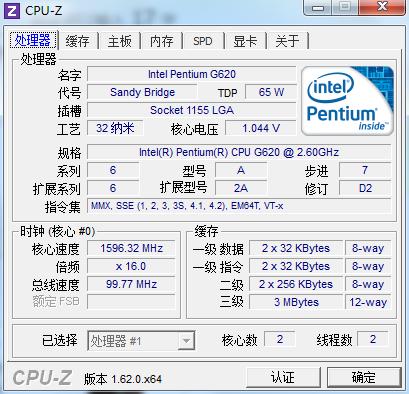Click the 认证 button
409x394 pixels.
283,377
